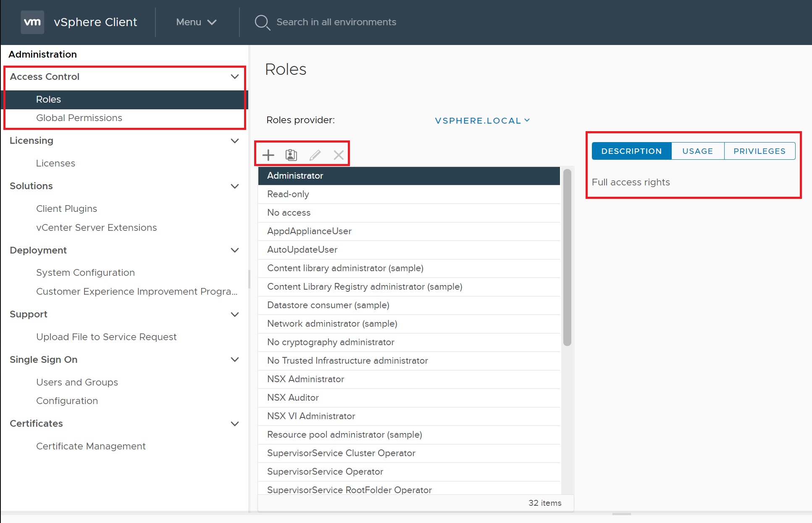Viewport: 812px width, 523px height.
Task: Collapse the Certificates section chevron
Action: [235, 424]
